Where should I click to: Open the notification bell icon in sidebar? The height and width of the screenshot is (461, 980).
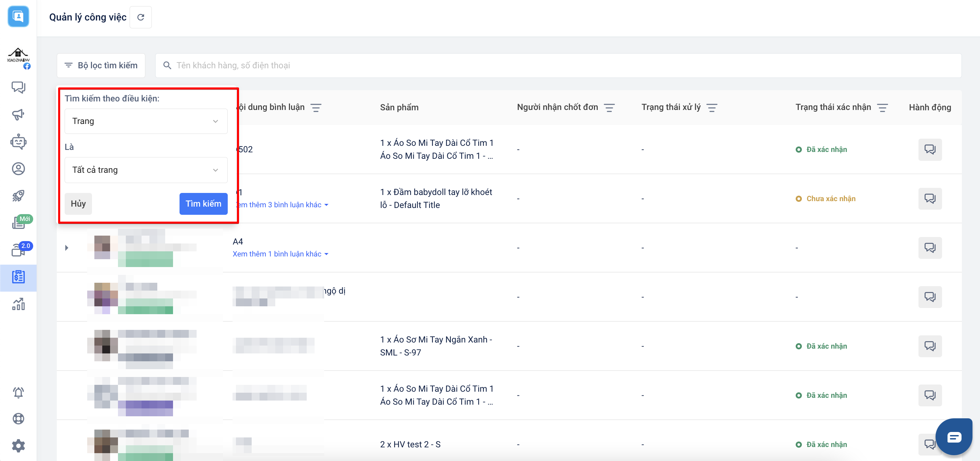[18, 392]
